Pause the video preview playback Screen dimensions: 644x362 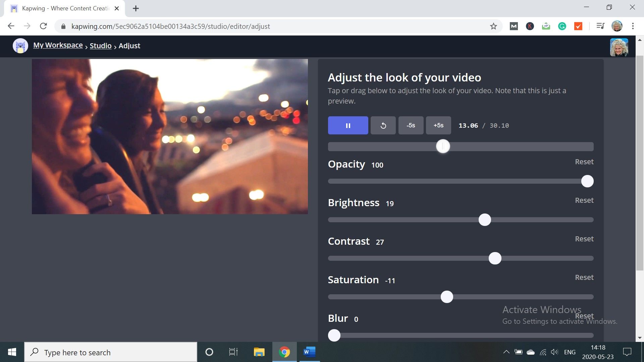[348, 125]
